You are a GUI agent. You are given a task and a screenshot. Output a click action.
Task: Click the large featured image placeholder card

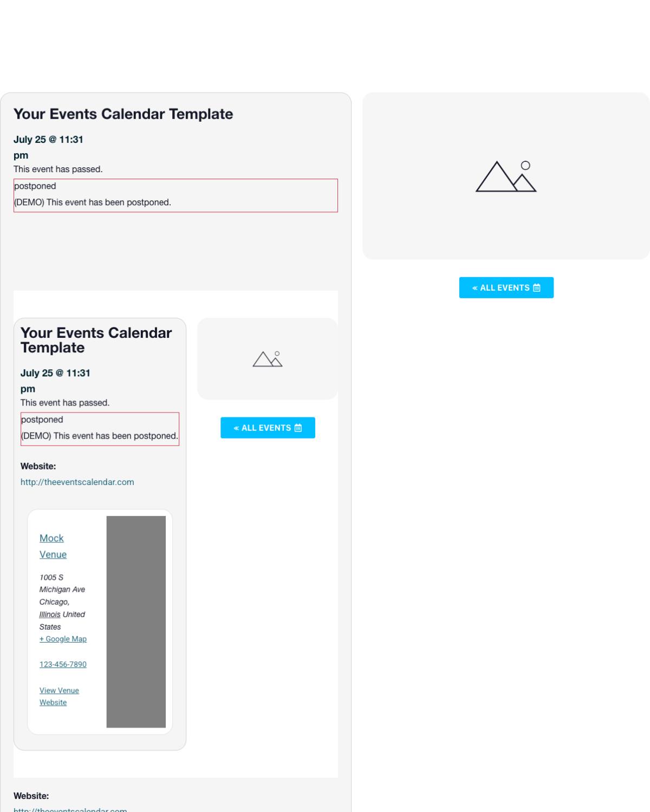click(x=506, y=176)
